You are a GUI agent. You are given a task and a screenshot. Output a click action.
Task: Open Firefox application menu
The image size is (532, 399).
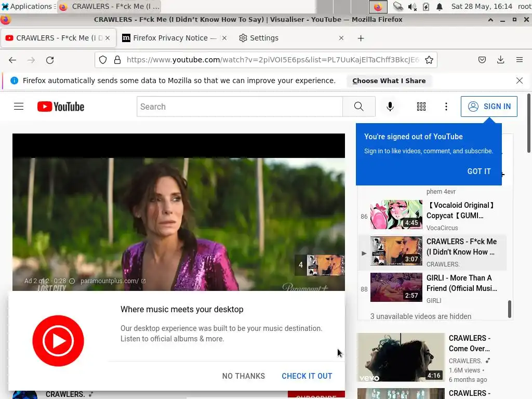click(x=520, y=60)
